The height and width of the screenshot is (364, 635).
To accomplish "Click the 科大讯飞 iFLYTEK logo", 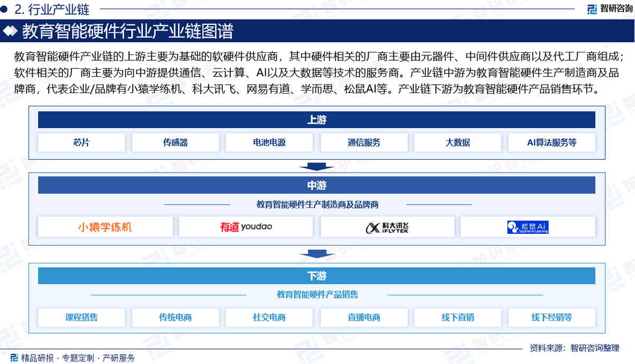I will pos(387,227).
